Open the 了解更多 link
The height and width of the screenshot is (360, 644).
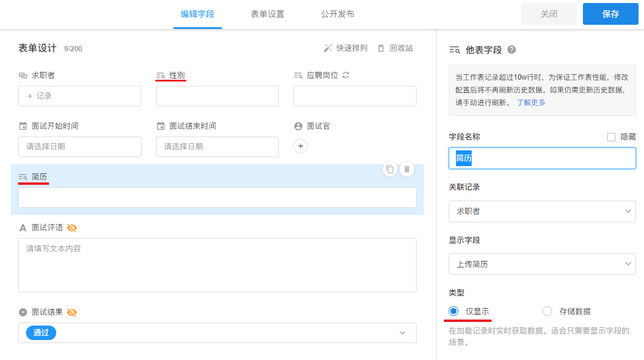coord(531,103)
